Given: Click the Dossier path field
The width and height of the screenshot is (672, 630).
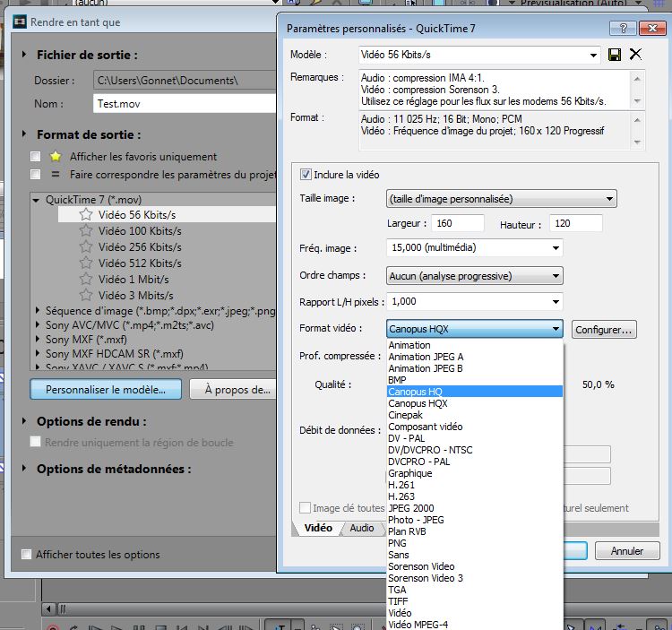Looking at the screenshot, I should coord(185,80).
